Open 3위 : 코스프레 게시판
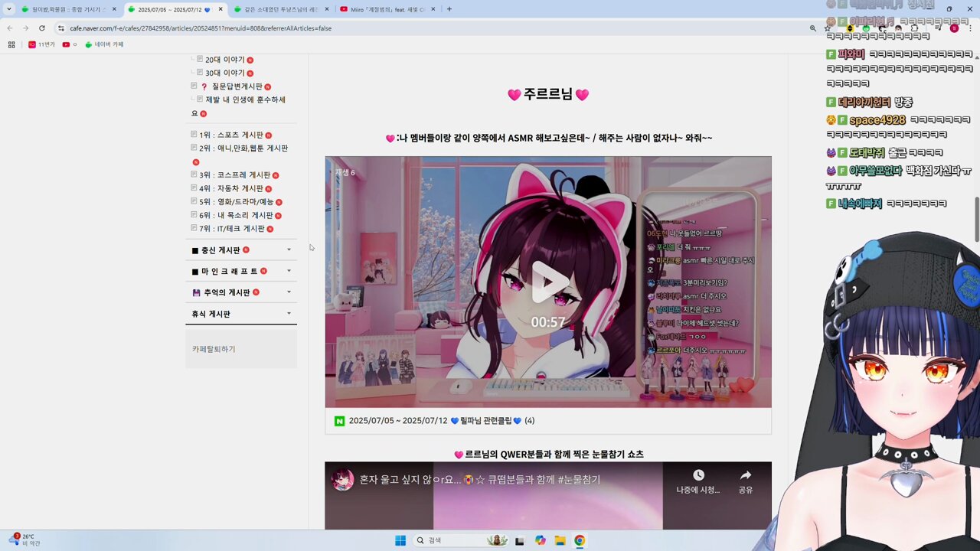The height and width of the screenshot is (551, 980). tap(234, 175)
